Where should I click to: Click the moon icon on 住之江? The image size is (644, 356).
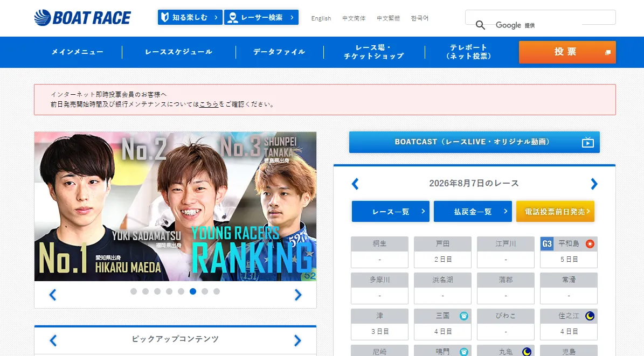coord(590,316)
